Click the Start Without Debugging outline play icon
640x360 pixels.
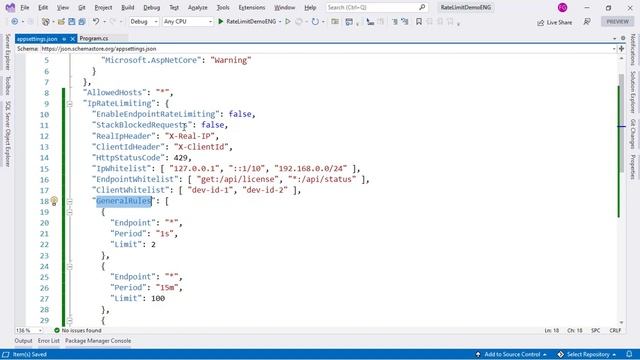(288, 22)
